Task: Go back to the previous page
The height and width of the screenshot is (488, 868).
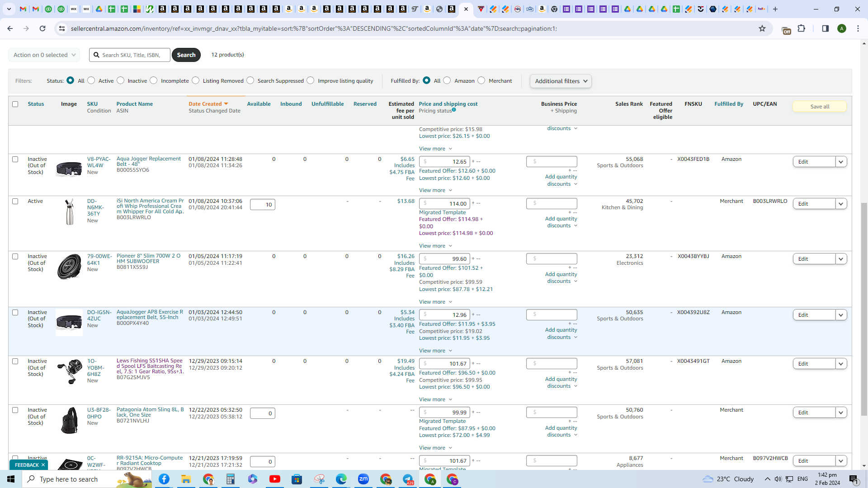Action: pos(10,28)
